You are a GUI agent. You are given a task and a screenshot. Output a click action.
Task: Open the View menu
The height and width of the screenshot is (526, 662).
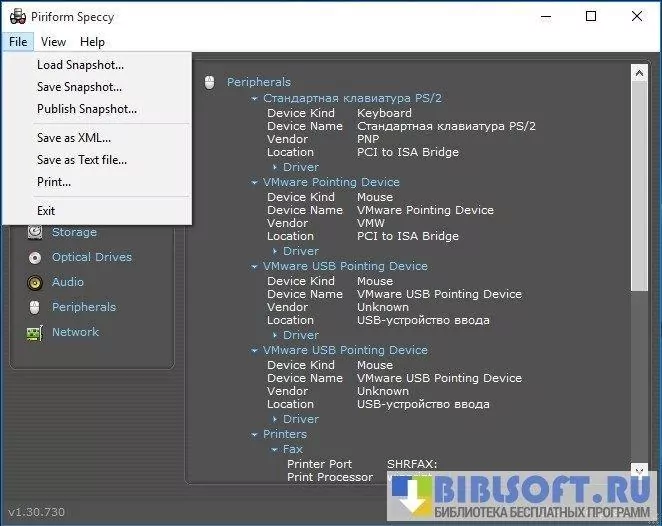tap(53, 42)
